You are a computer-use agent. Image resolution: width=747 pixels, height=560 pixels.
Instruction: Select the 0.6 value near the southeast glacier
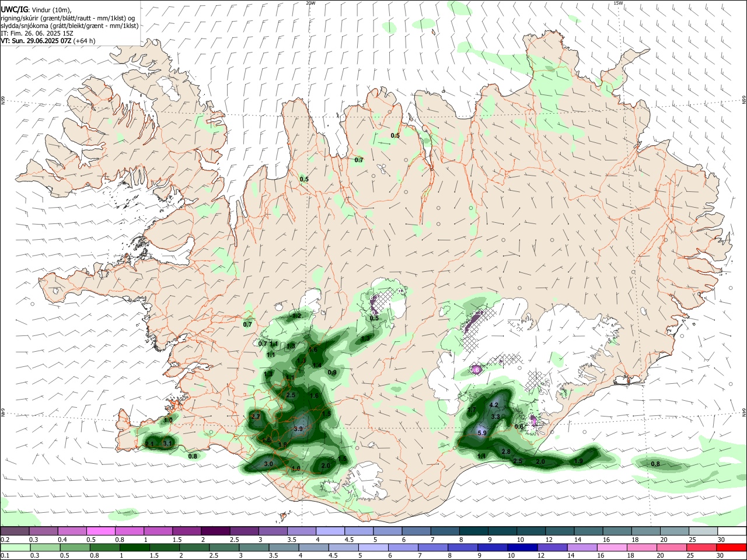point(519,427)
